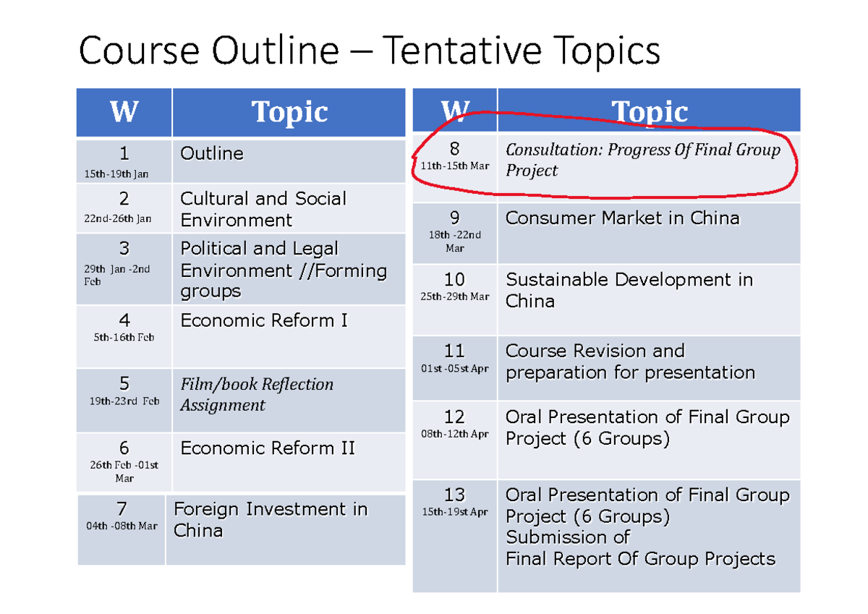Select the italic 'Film/book Reflection Assignment' entry
868x614 pixels.
(256, 395)
